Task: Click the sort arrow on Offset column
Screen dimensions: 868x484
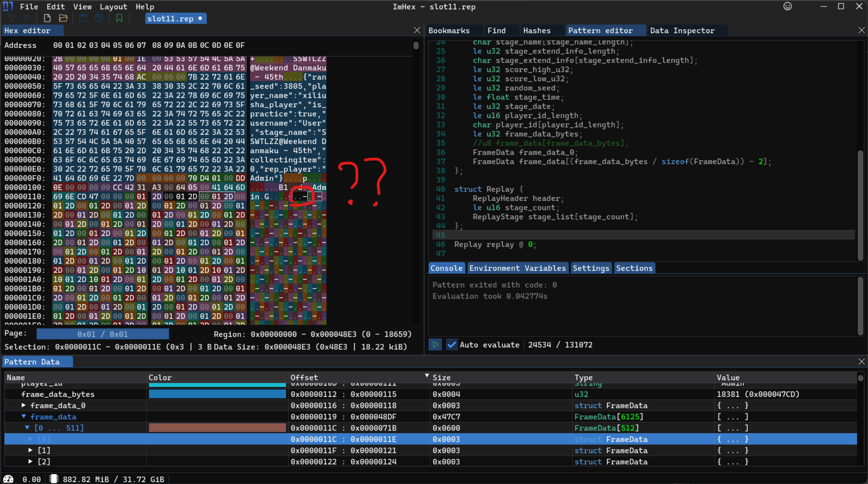Action: (x=426, y=376)
